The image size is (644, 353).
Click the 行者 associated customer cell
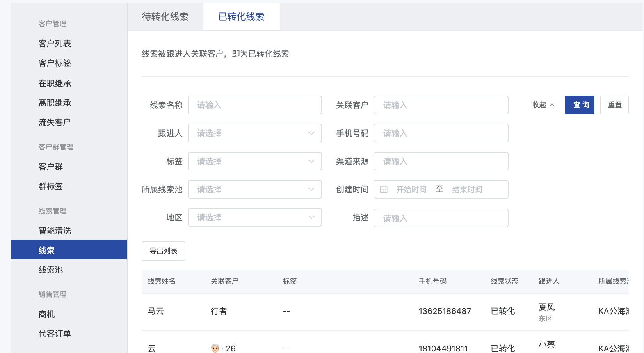coord(219,311)
